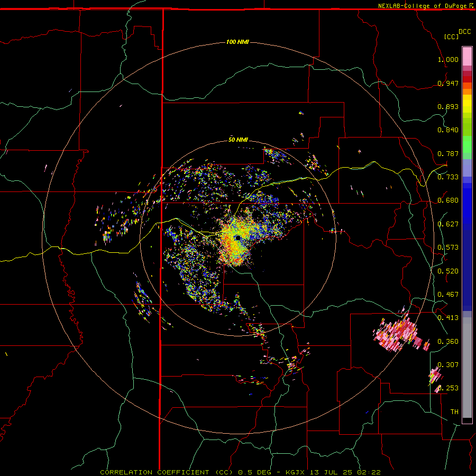The height and width of the screenshot is (476, 476).
Task: Click the 0.5 DEG elevation text
Action: pyautogui.click(x=255, y=472)
